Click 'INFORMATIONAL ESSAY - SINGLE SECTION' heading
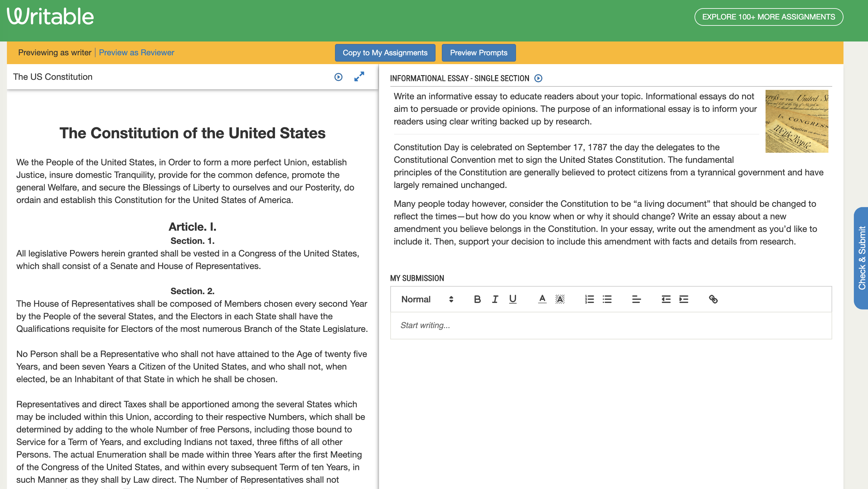The image size is (868, 489). pyautogui.click(x=459, y=79)
